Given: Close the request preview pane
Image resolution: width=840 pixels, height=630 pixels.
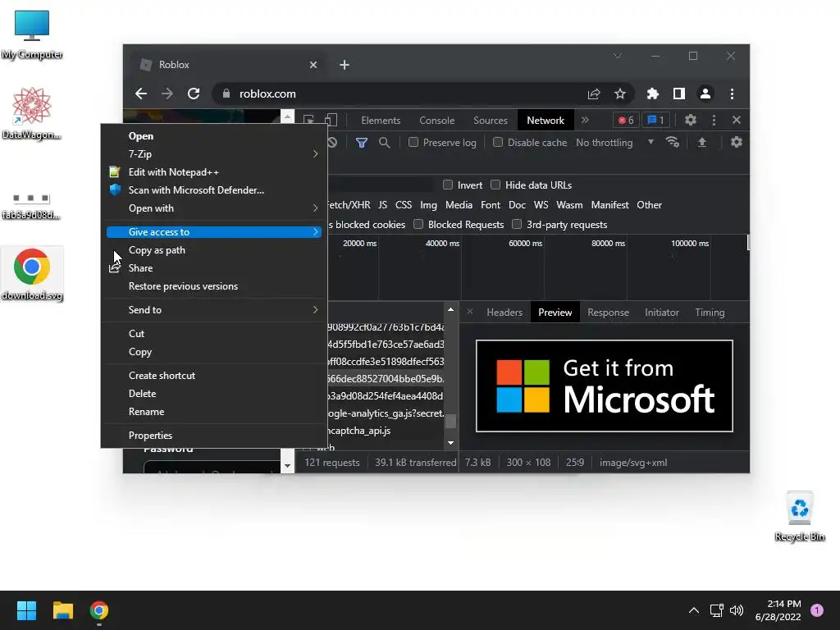Looking at the screenshot, I should coord(470,312).
